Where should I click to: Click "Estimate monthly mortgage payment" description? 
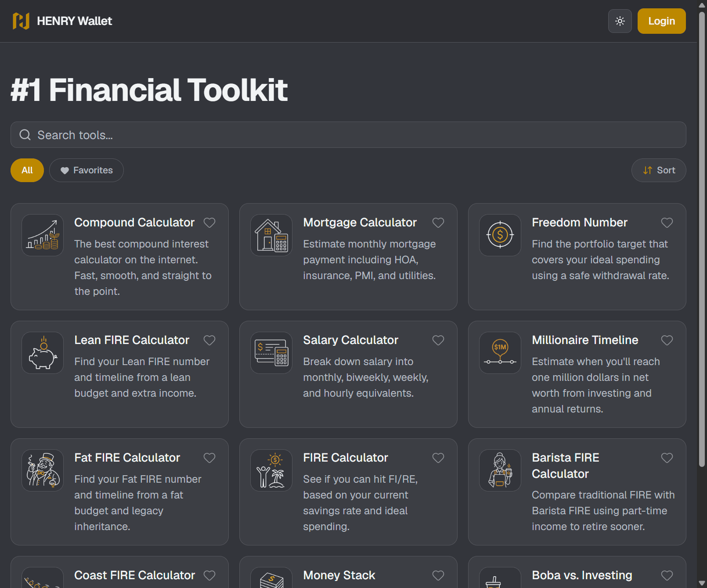click(369, 260)
